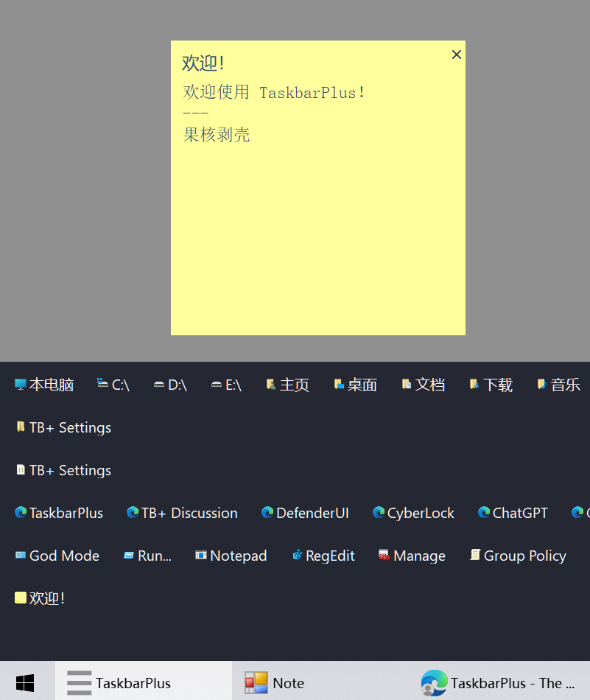The height and width of the screenshot is (700, 590).
Task: Launch the RegEdit shortcut
Action: coord(323,556)
